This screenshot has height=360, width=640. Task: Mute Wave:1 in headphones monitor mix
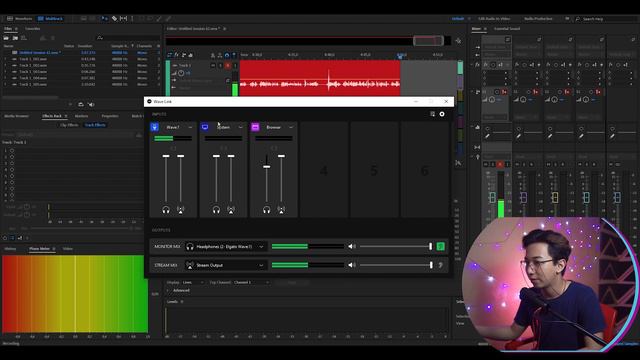(166, 210)
